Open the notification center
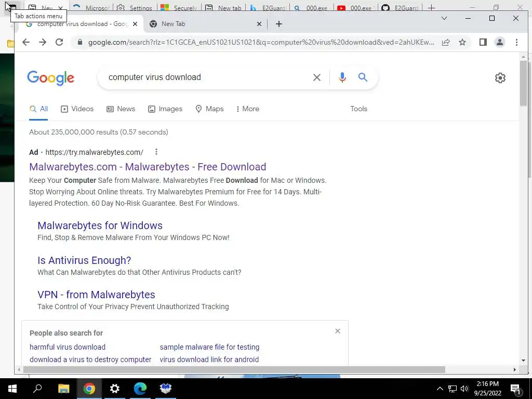 click(516, 389)
